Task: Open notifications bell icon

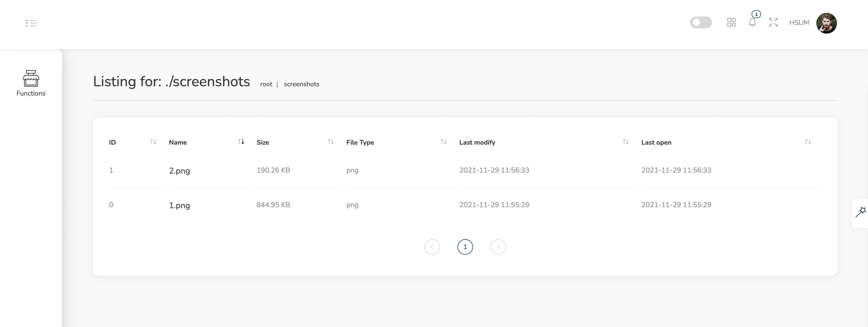Action: click(x=752, y=22)
